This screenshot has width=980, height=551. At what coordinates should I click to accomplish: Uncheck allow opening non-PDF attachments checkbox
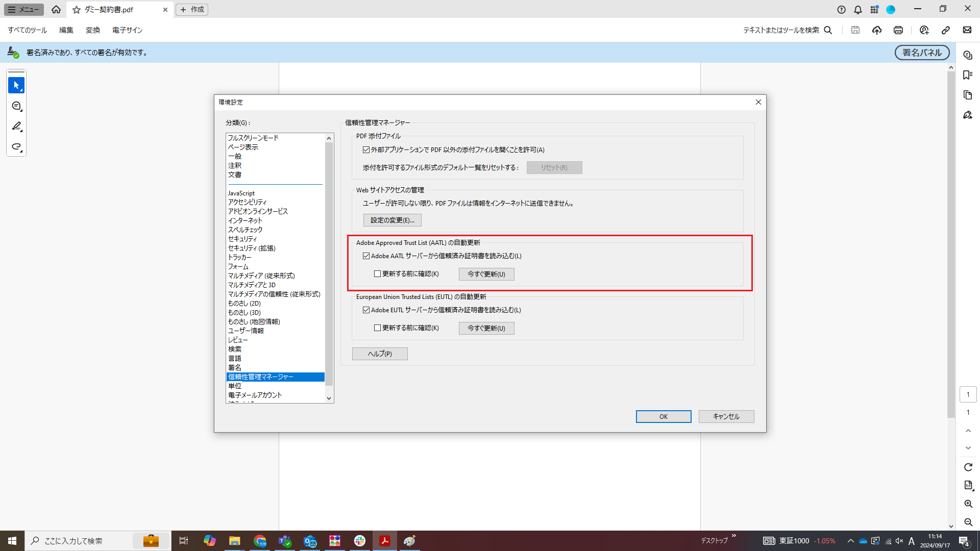tap(366, 150)
